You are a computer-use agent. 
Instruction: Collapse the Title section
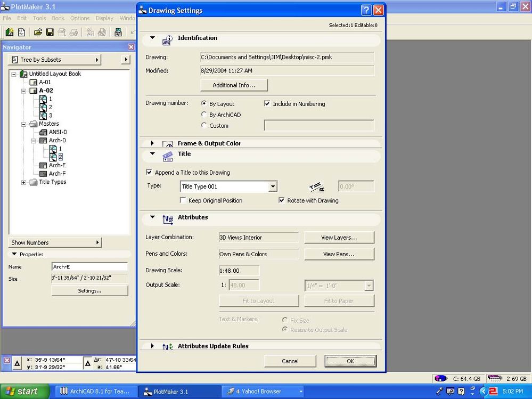click(152, 154)
